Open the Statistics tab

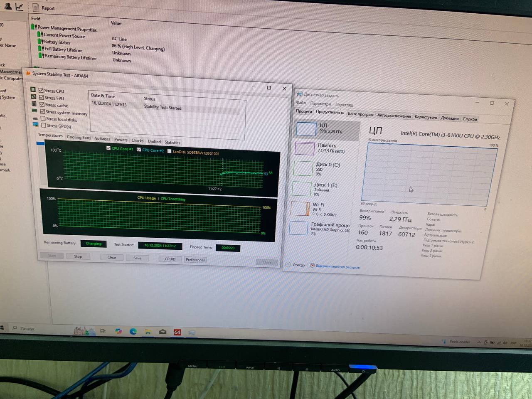(172, 142)
